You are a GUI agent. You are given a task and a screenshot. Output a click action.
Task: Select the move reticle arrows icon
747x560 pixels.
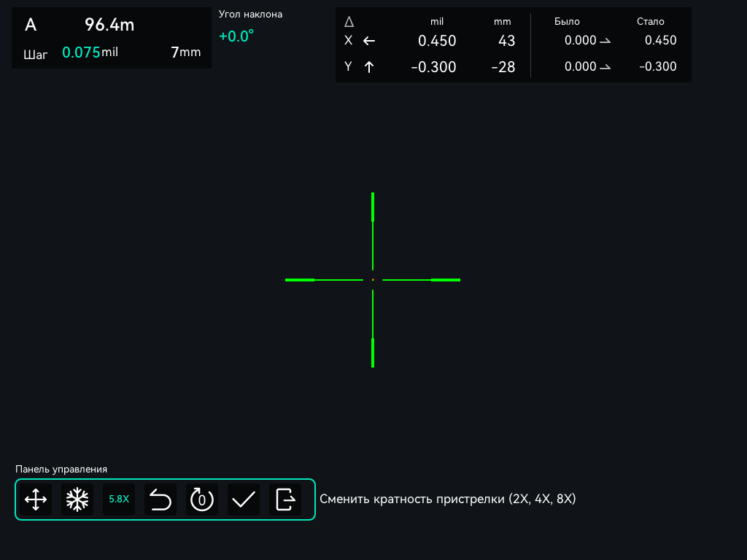36,499
